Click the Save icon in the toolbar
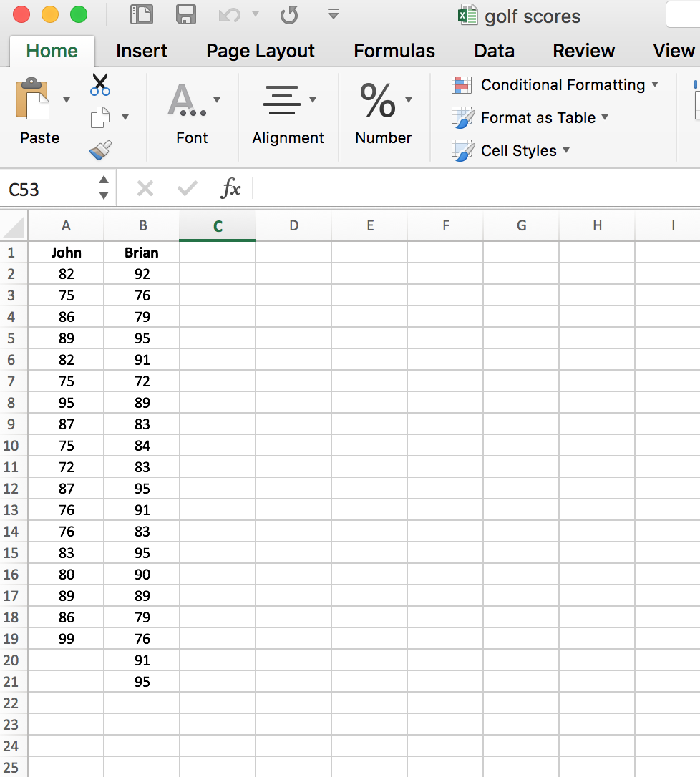The width and height of the screenshot is (700, 777). click(x=187, y=14)
